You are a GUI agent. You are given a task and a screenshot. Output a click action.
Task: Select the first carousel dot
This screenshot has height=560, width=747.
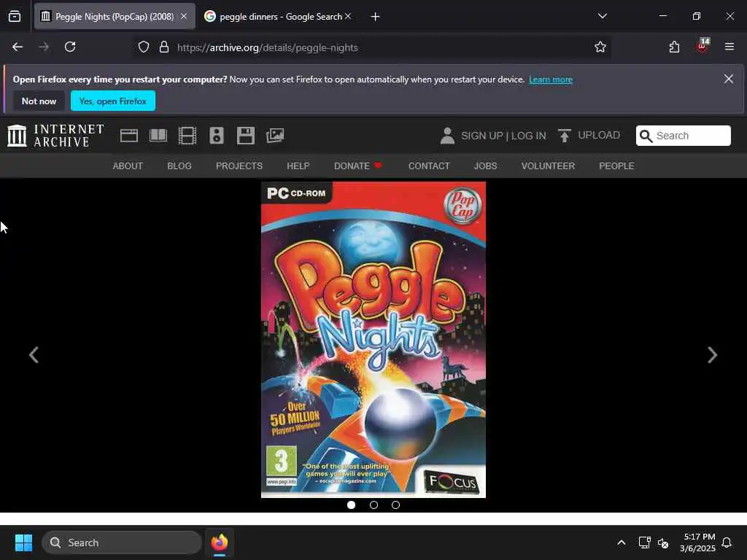tap(351, 505)
